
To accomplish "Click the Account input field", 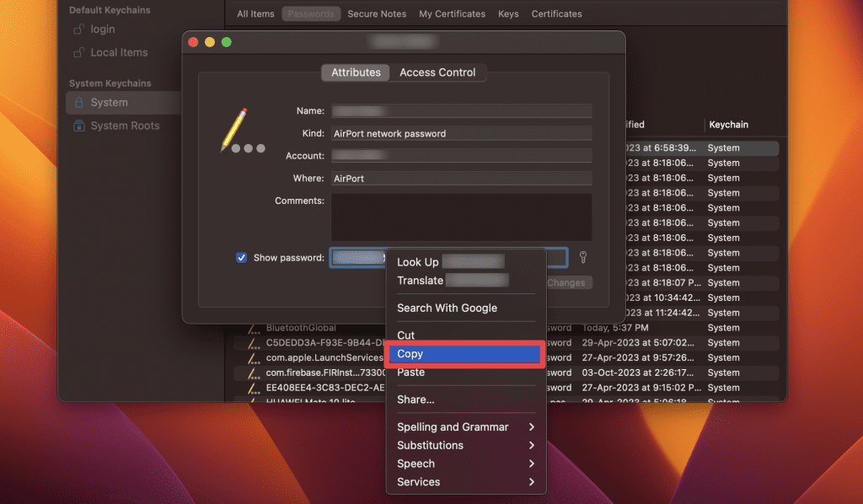I will (x=461, y=156).
